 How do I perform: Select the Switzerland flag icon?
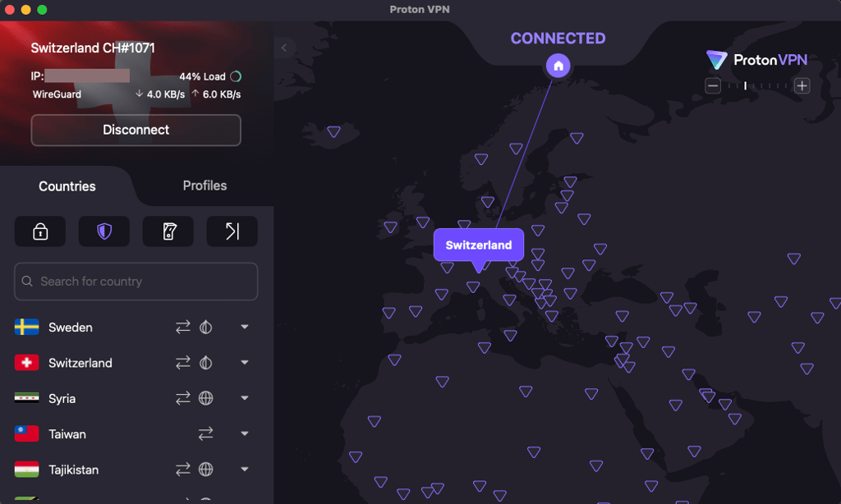[x=26, y=363]
